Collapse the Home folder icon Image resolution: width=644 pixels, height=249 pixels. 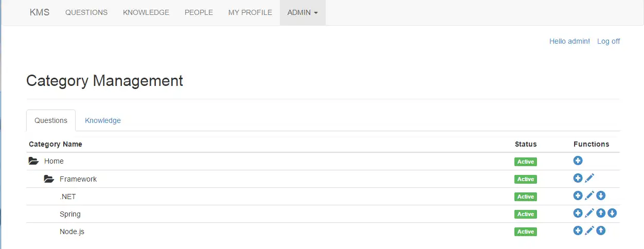pyautogui.click(x=33, y=161)
